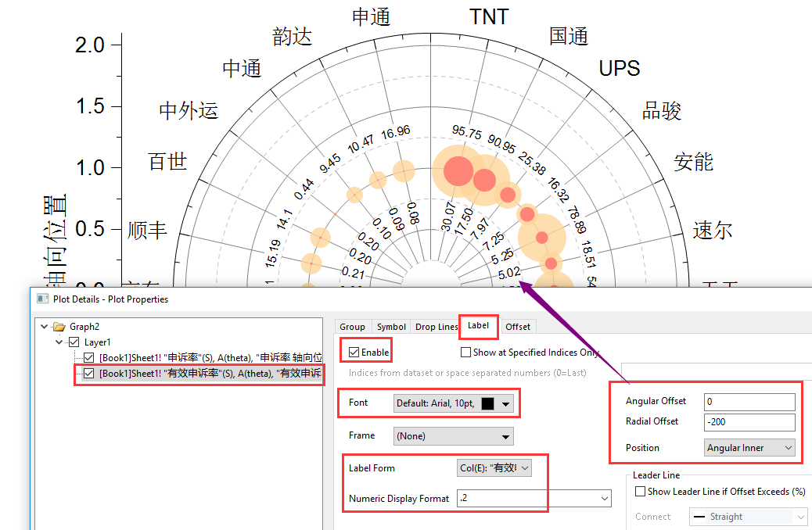Disable the Enable checkbox on Label tab

352,352
